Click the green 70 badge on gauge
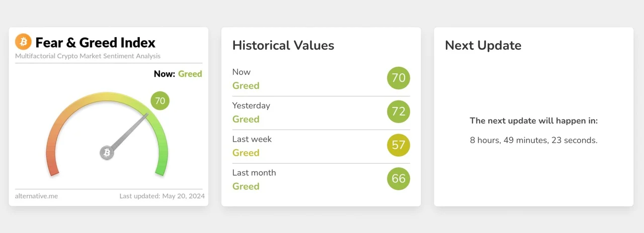Viewport: 644px width, 233px height. coord(160,101)
